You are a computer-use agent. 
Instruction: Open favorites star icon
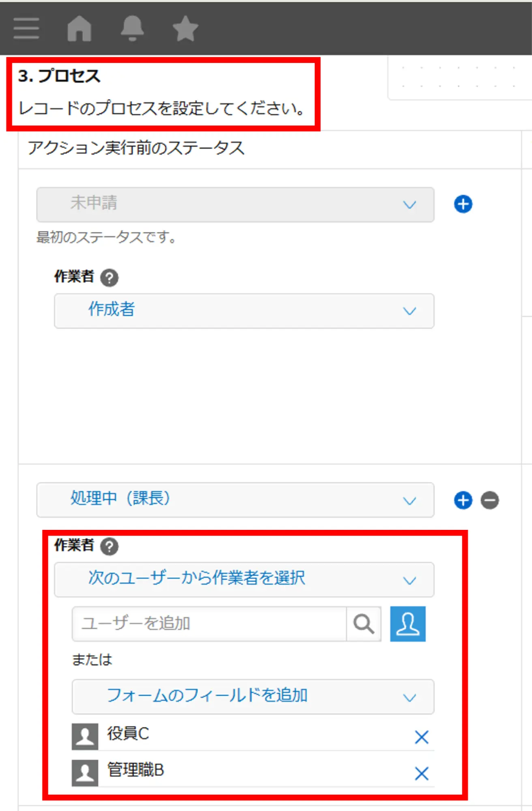[185, 28]
